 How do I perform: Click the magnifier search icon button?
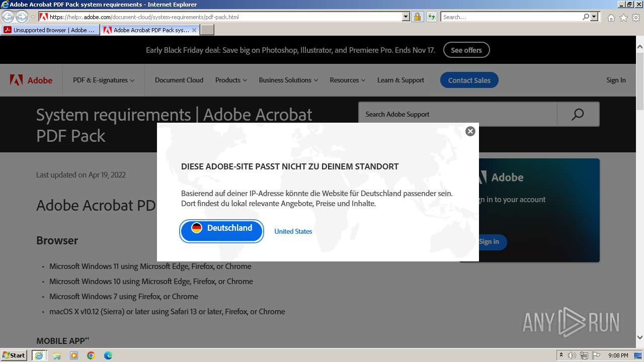click(x=578, y=114)
